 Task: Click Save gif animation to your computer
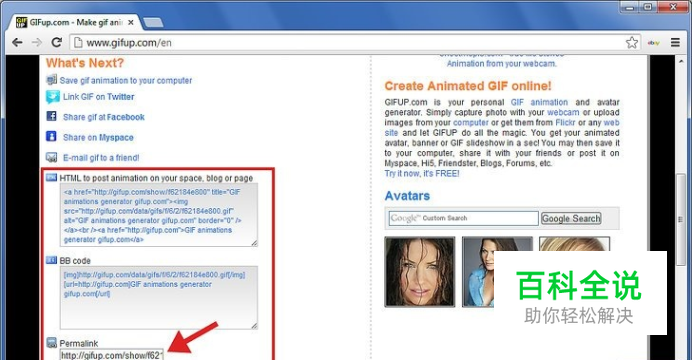coord(126,80)
